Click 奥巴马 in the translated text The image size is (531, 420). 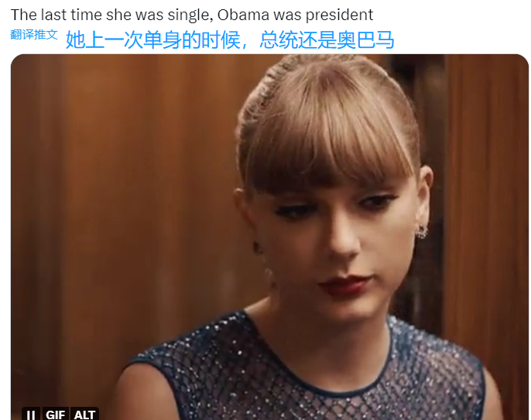point(365,39)
